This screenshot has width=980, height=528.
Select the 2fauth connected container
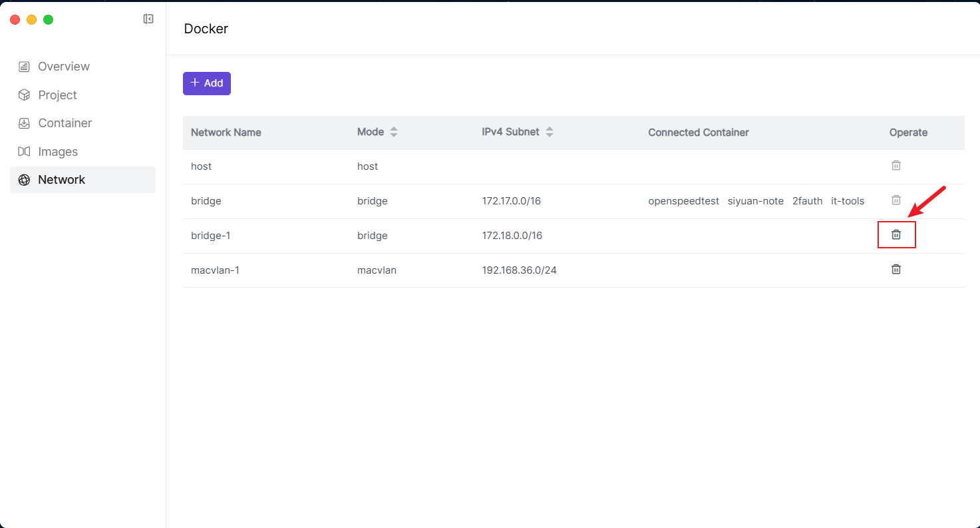(x=807, y=201)
